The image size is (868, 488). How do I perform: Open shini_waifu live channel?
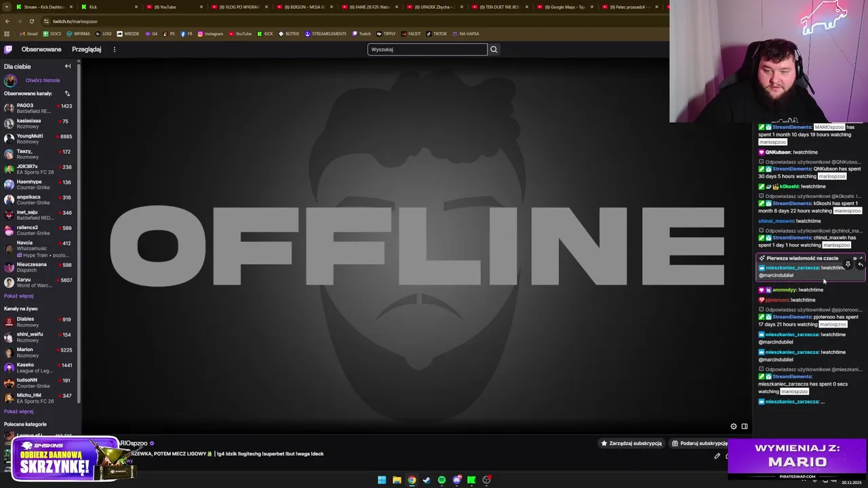coord(39,337)
